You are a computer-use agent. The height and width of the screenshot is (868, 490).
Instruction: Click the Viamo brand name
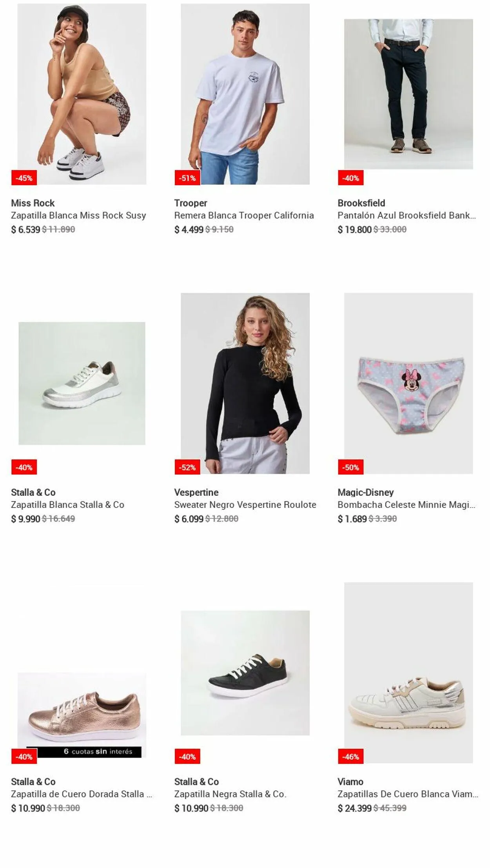350,782
